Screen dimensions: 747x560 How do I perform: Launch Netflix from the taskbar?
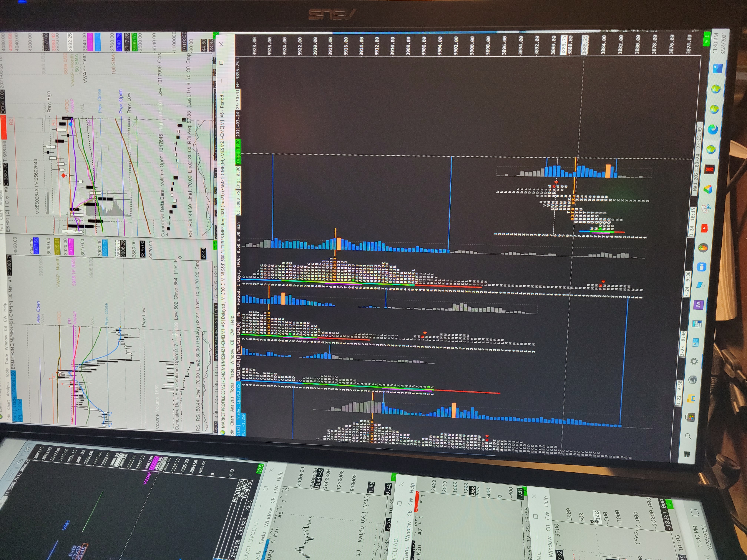coord(709,169)
